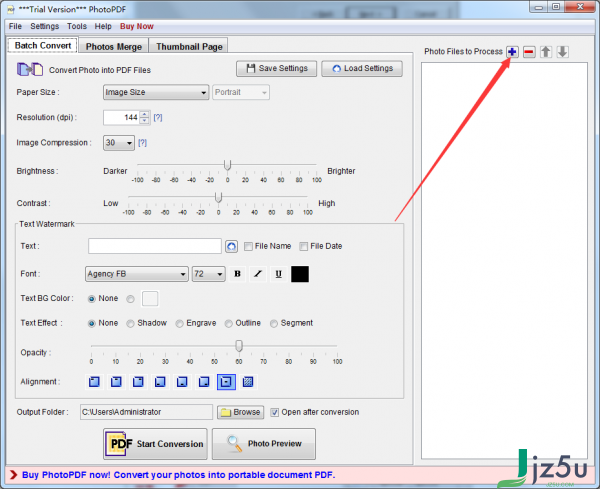Open the File menu

(x=15, y=26)
